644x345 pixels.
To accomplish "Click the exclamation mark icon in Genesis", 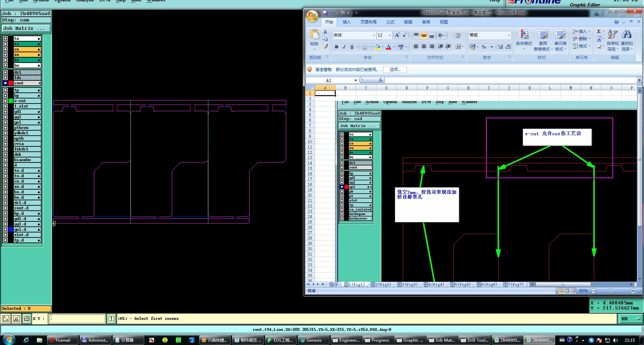I will [111, 319].
